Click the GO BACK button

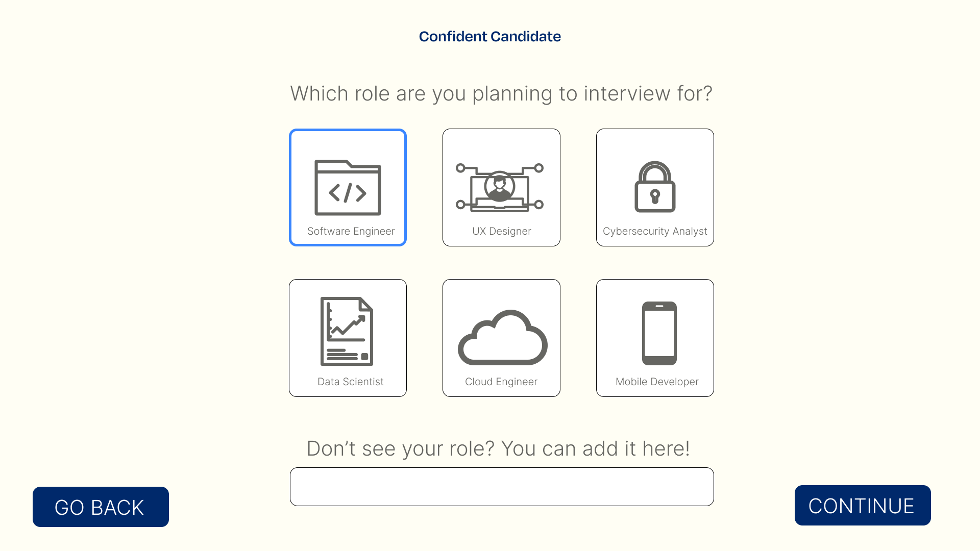pyautogui.click(x=101, y=507)
